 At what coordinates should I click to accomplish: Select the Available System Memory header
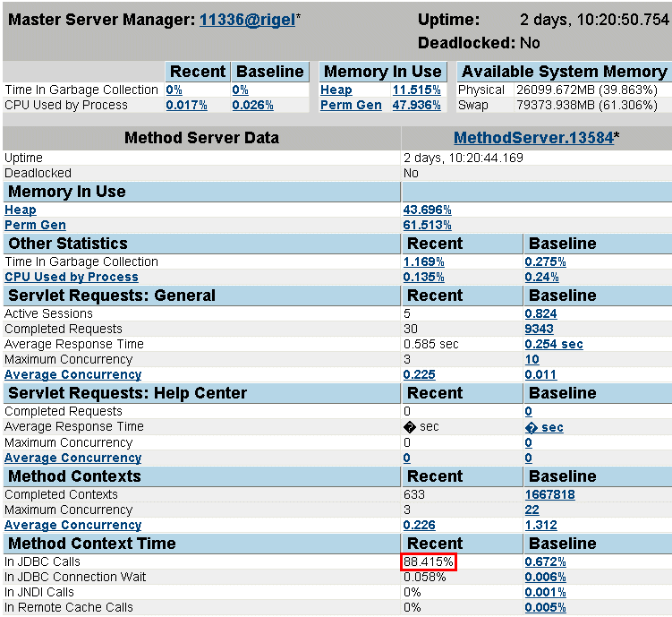(x=565, y=72)
